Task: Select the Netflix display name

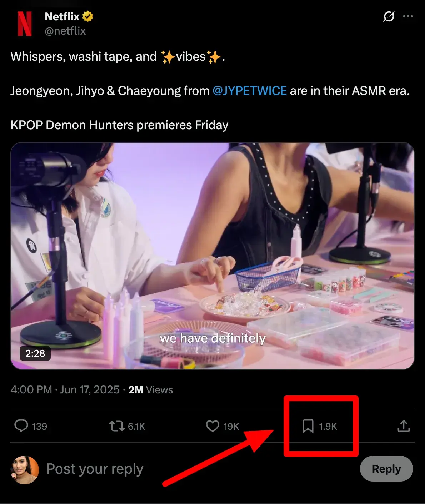Action: coord(62,16)
